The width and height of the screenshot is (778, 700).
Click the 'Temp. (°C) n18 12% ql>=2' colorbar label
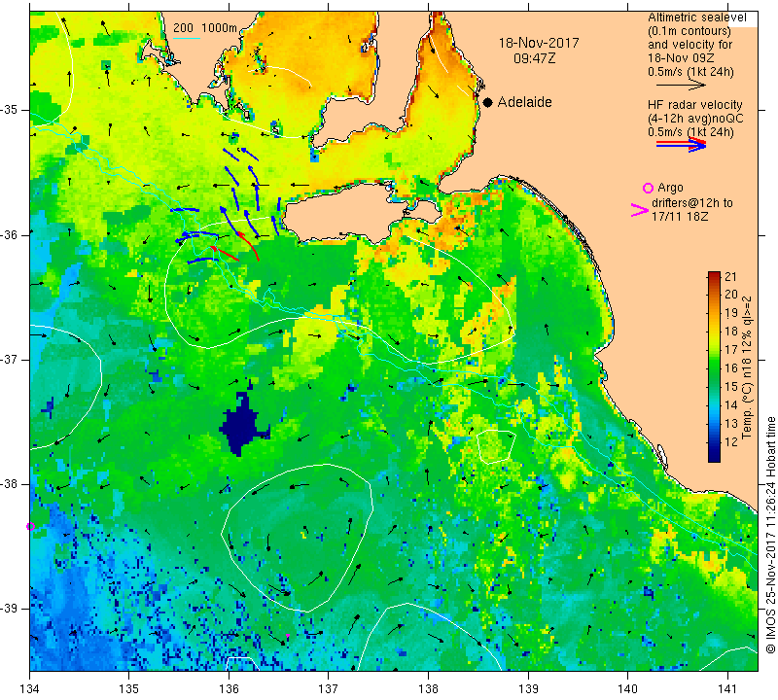pyautogui.click(x=747, y=367)
